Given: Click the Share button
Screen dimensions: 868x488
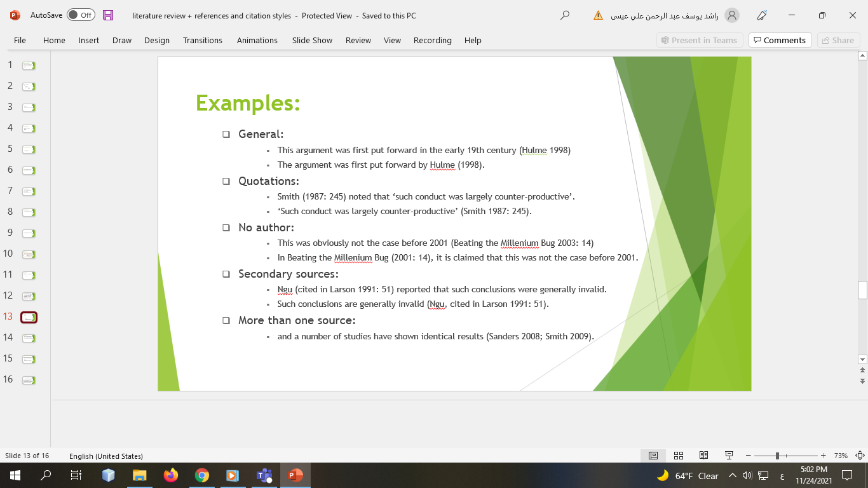Looking at the screenshot, I should point(838,40).
